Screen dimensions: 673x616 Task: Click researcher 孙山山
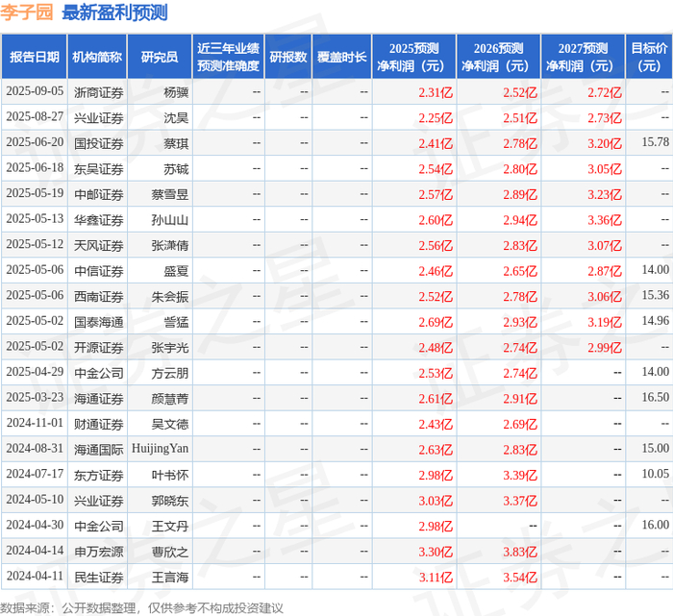170,220
